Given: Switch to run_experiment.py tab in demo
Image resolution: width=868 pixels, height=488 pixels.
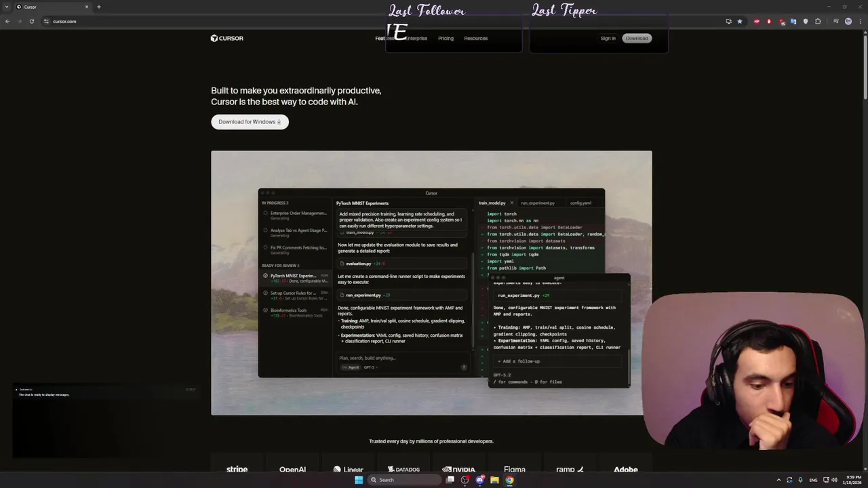Looking at the screenshot, I should (x=538, y=203).
